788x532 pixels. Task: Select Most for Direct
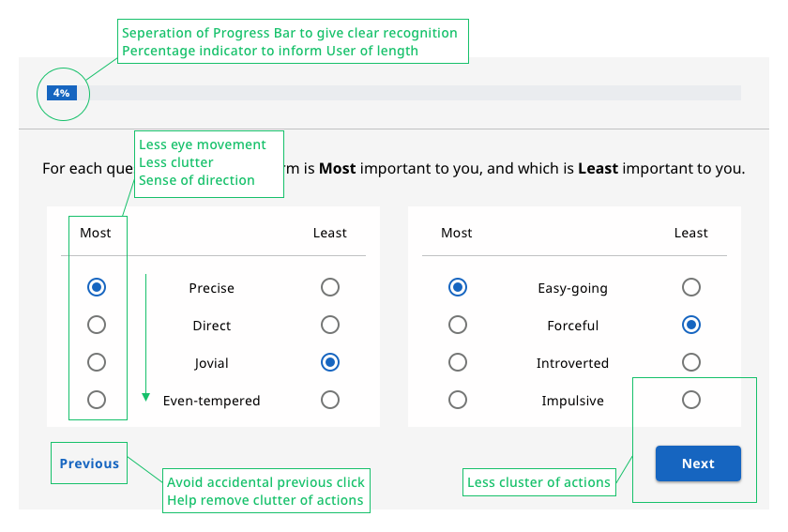tap(96, 325)
